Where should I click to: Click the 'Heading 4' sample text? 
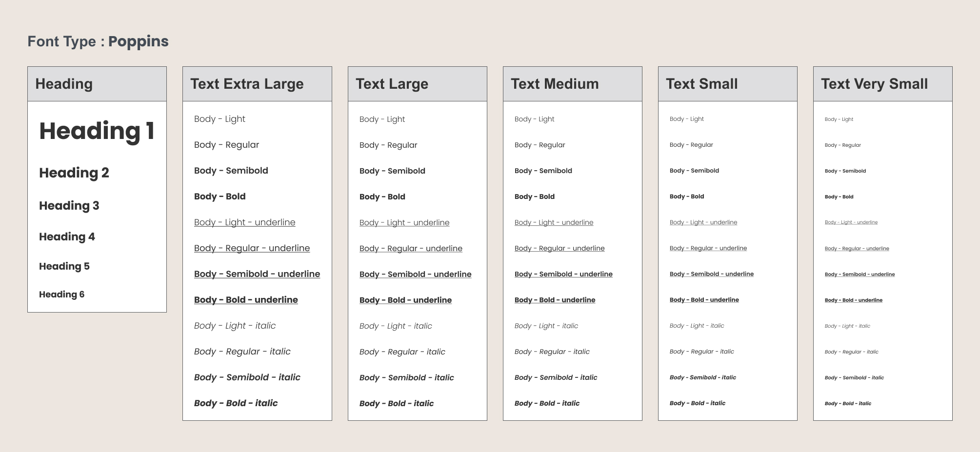[x=67, y=237]
